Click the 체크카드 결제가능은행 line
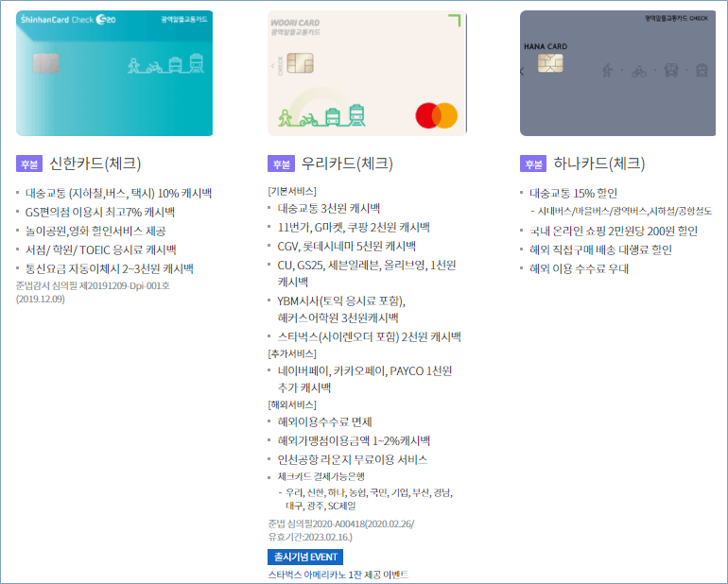 pos(321,477)
